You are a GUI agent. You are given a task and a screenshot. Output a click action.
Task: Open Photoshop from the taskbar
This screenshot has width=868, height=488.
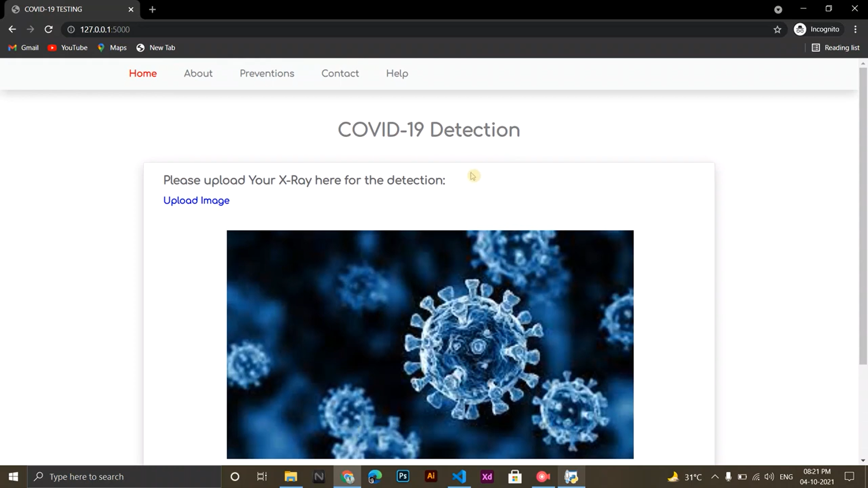[x=402, y=476]
